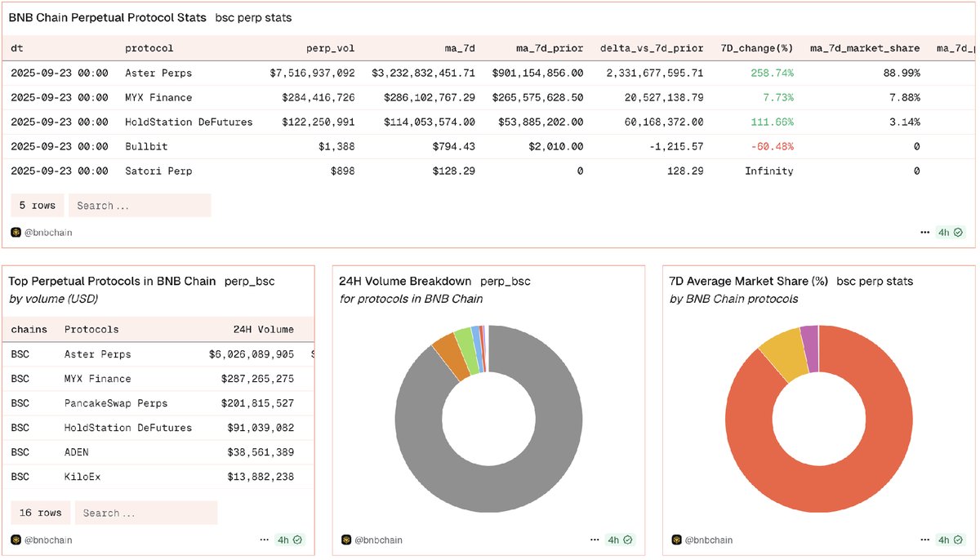980x560 pixels.
Task: Click 4h refresh badge on 24H Volume Breakdown panel
Action: pos(621,540)
